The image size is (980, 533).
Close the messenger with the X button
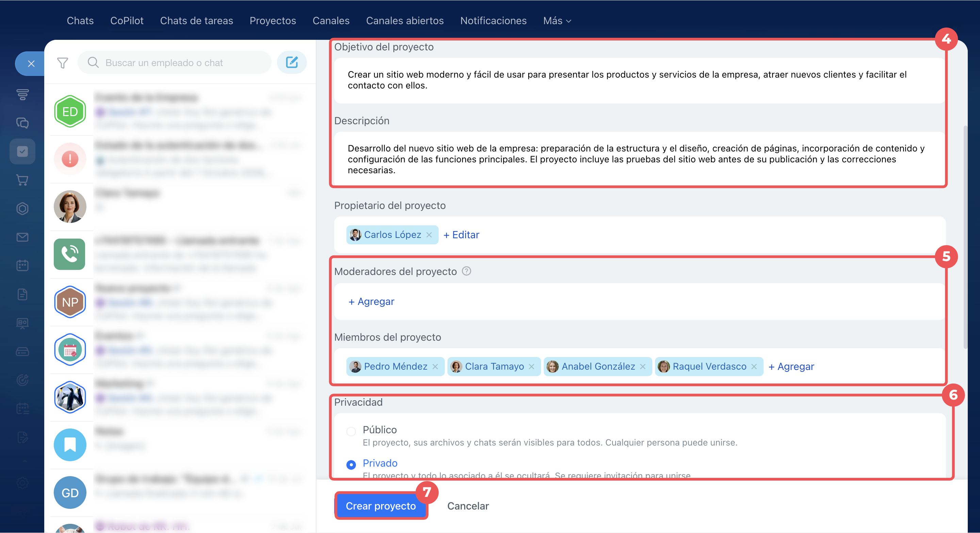pos(31,64)
